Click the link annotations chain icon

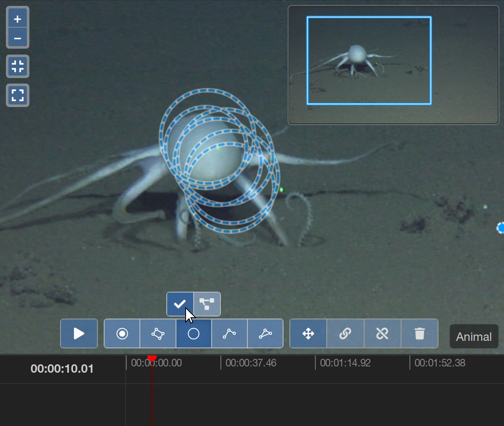point(345,334)
